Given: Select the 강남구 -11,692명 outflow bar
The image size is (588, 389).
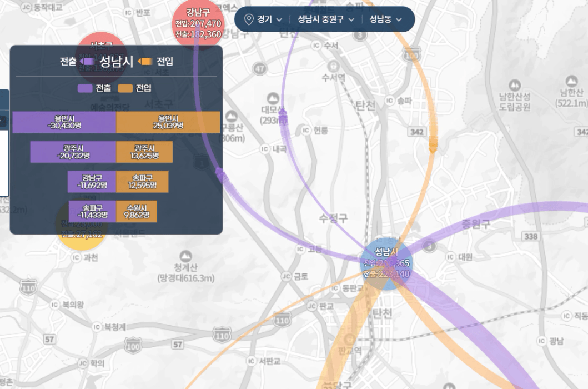Looking at the screenshot, I should (x=92, y=182).
